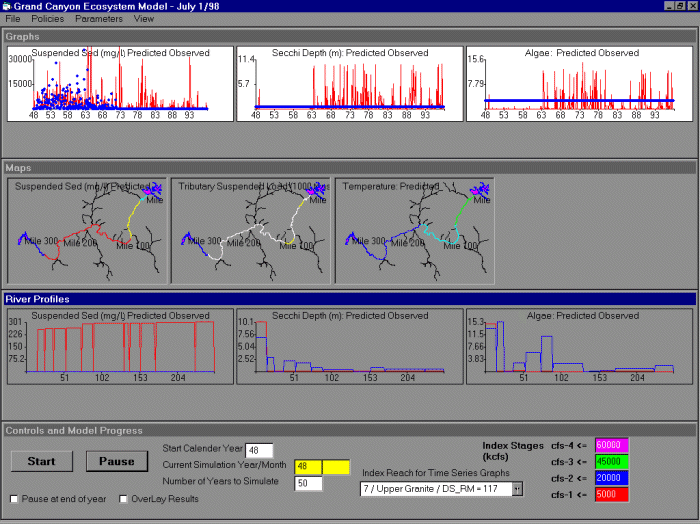Select the red cfs-1 index stage box
This screenshot has height=524, width=700.
pos(614,495)
